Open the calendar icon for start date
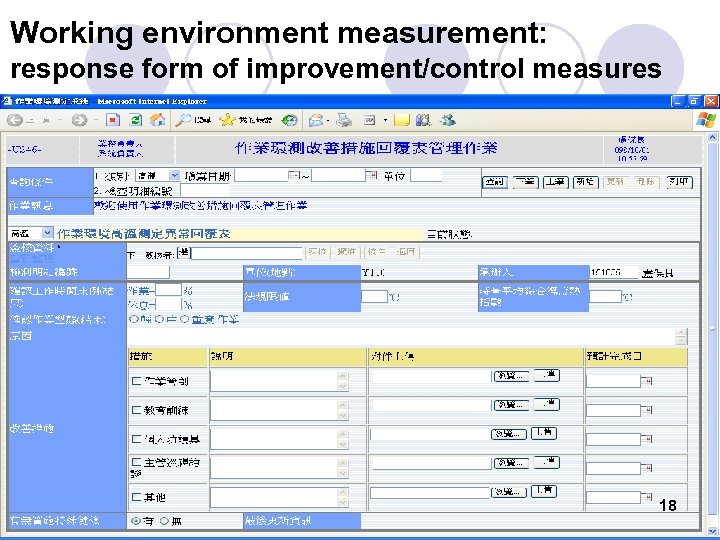720x540 pixels. coord(293,175)
